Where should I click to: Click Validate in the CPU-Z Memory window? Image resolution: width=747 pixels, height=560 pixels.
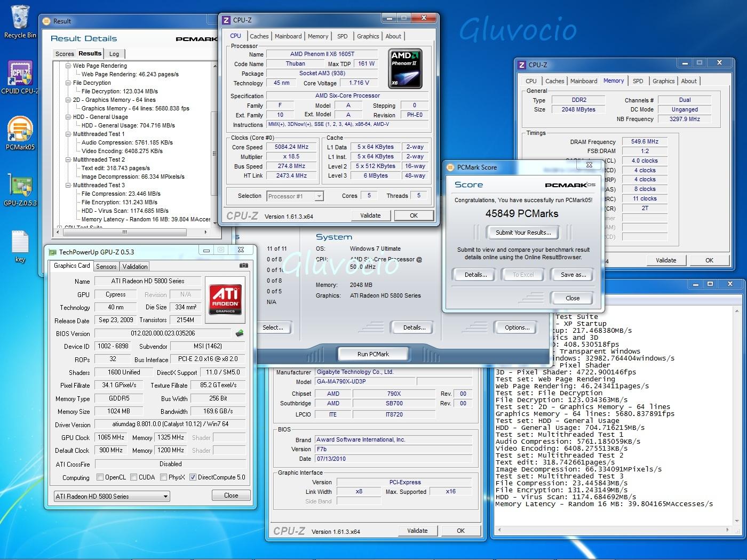[x=666, y=260]
